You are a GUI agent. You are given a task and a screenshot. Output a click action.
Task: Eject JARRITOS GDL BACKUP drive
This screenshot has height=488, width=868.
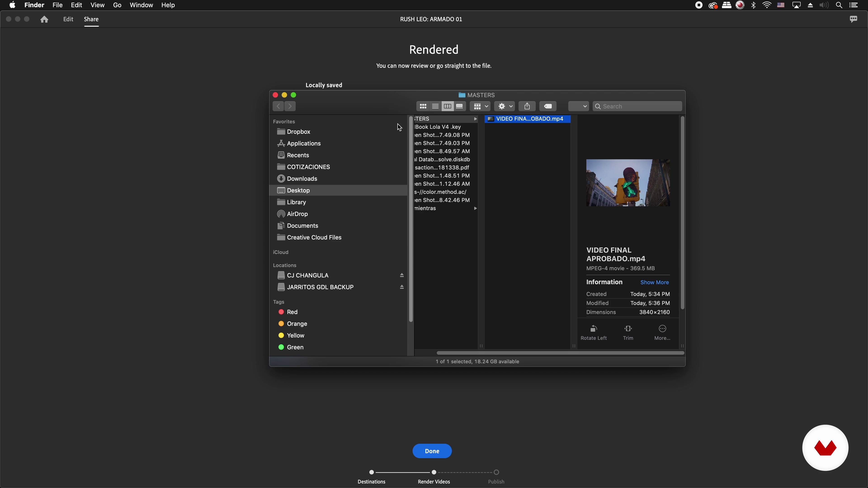tap(402, 287)
